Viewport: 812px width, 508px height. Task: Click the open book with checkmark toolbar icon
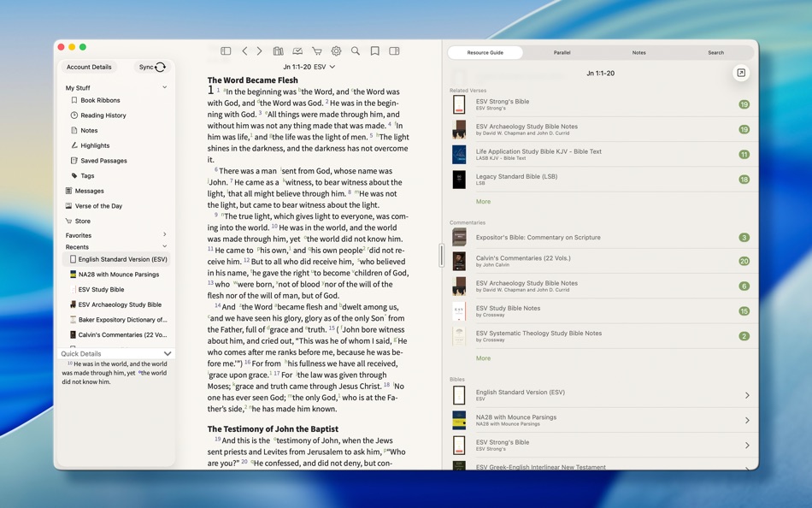(x=297, y=50)
